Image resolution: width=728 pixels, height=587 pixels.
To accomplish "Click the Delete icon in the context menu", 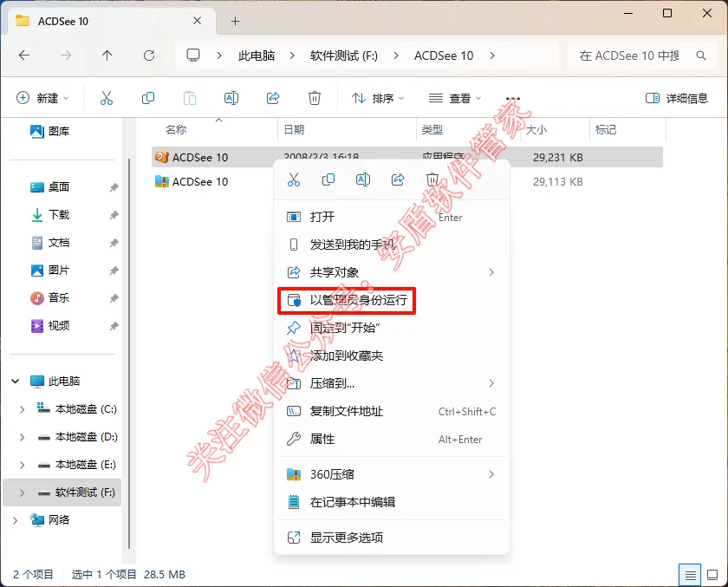I will click(x=432, y=179).
